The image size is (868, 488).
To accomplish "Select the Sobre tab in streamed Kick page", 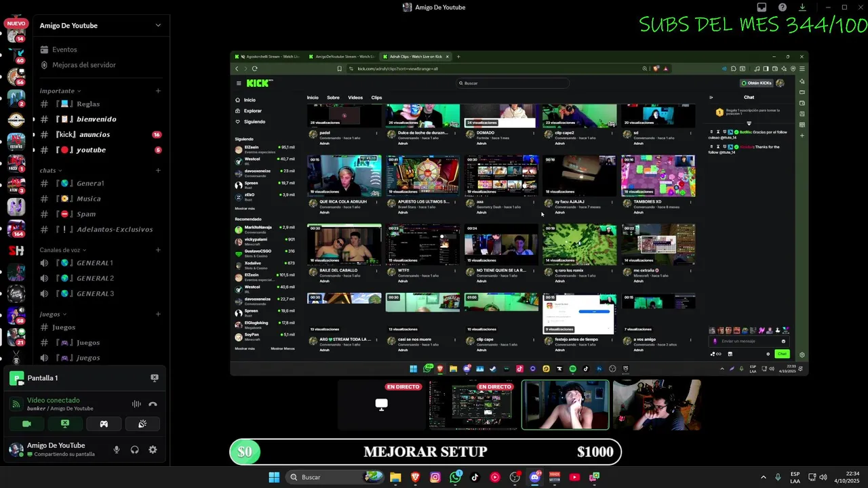I will [x=333, y=98].
